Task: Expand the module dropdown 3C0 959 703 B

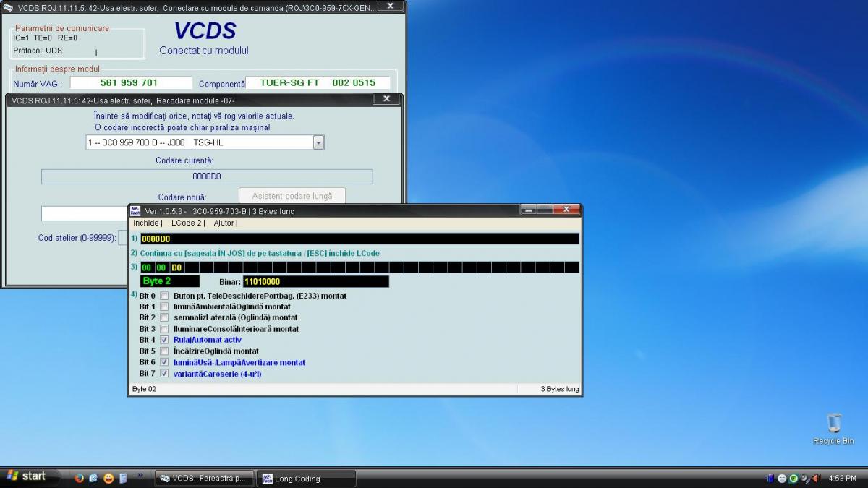Action: [x=318, y=142]
